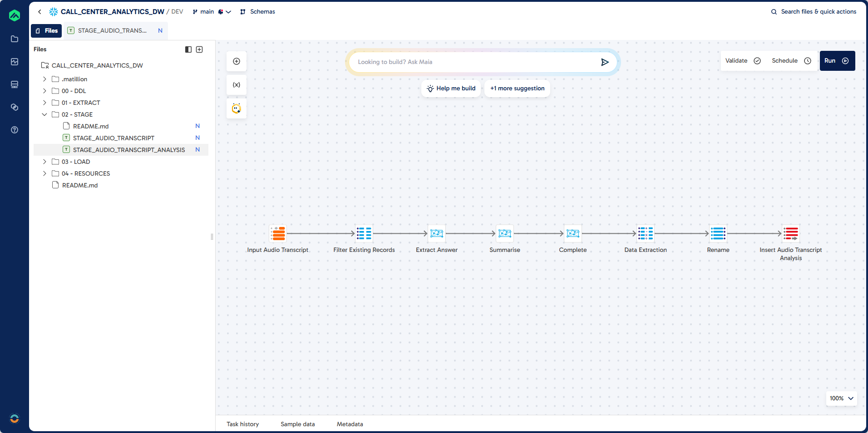Run the pipeline
The image size is (868, 433).
[837, 60]
